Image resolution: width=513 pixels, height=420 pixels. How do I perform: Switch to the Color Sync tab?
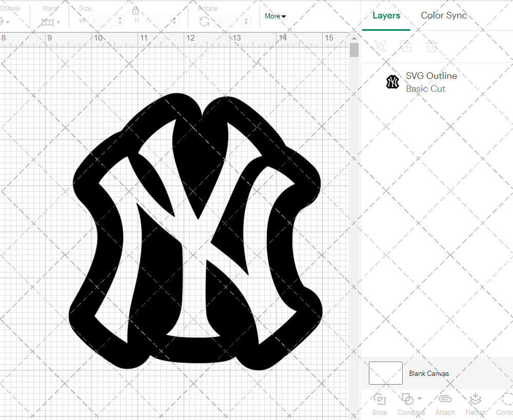tap(444, 15)
